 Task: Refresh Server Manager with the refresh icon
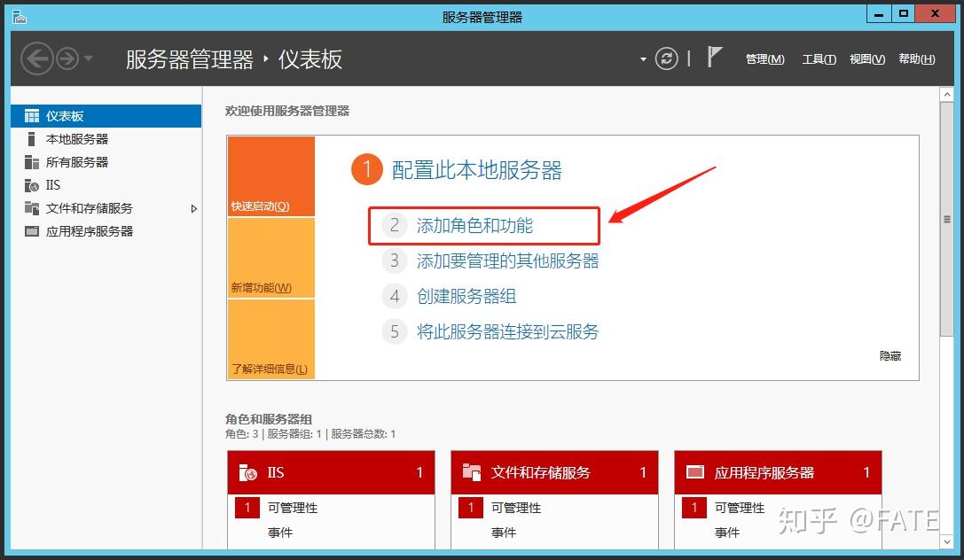pos(666,58)
